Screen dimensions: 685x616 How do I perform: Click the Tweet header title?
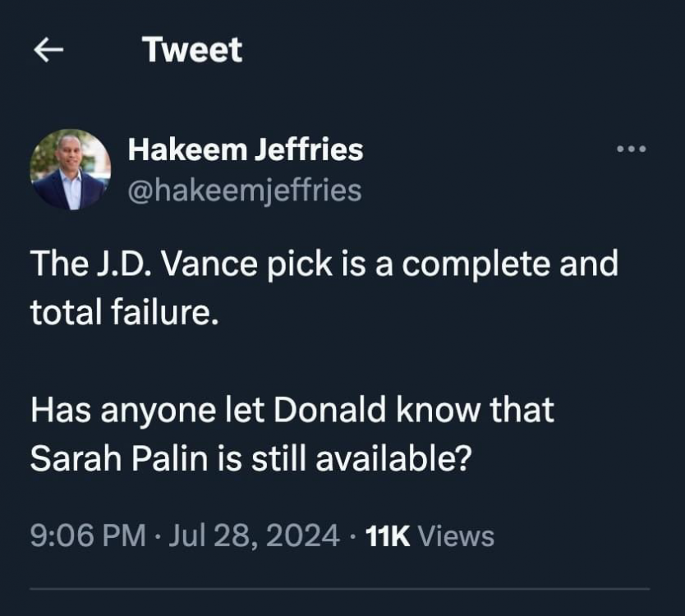[x=192, y=50]
